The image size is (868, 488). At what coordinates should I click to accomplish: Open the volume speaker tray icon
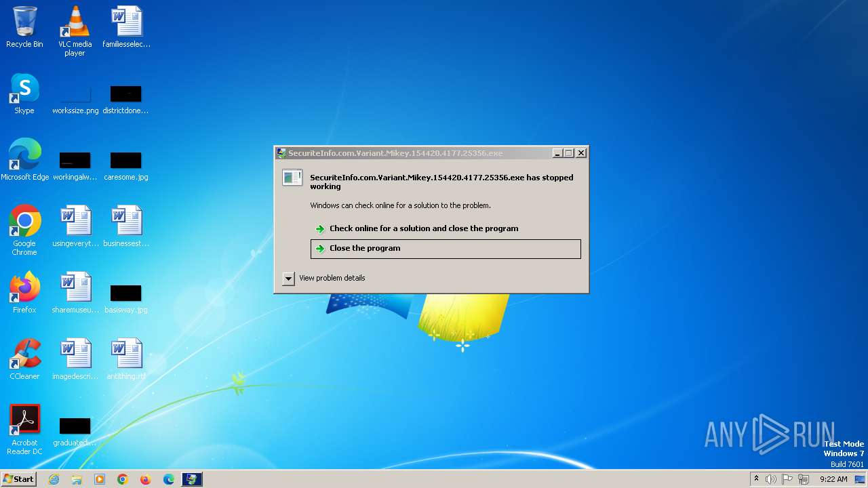tap(771, 479)
